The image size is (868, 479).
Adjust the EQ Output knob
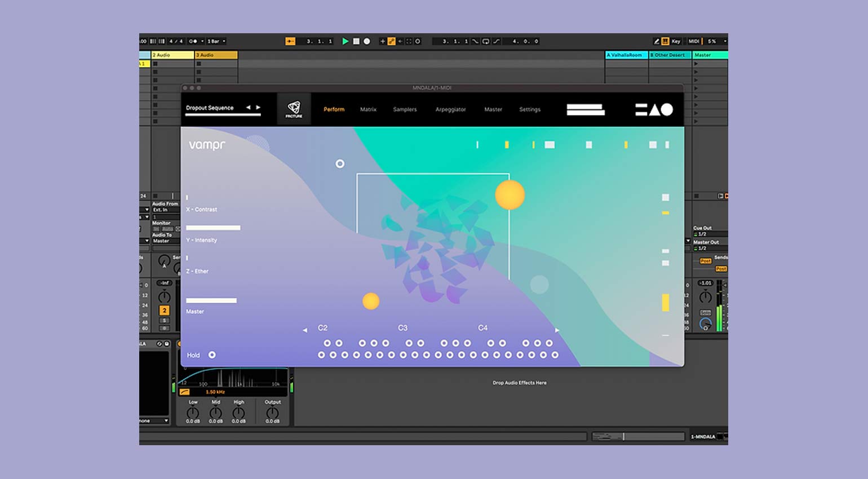coord(273,413)
